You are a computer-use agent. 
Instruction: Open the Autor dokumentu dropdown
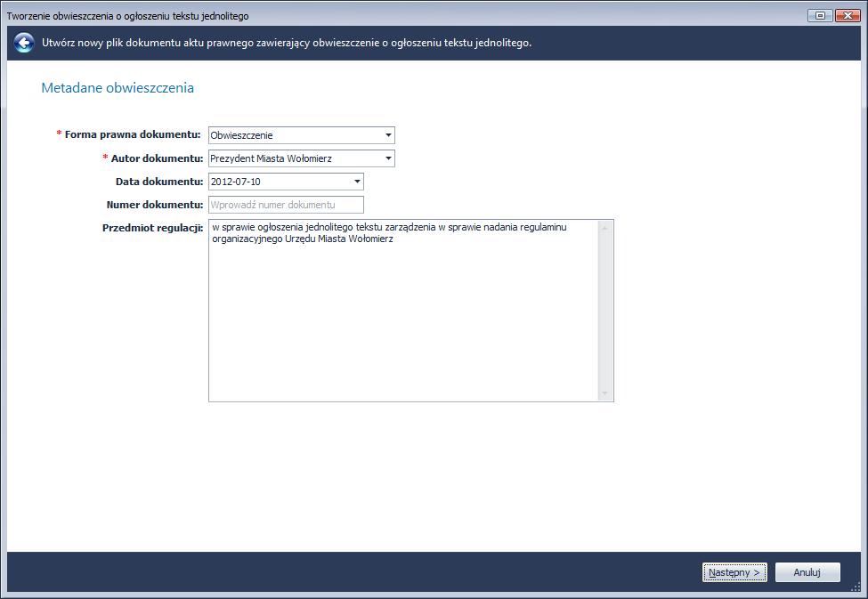tap(388, 158)
